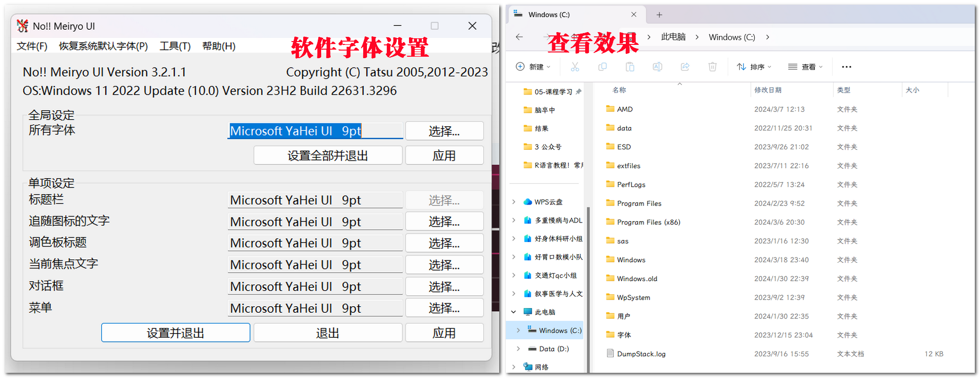
Task: Open the 查看 view dropdown
Action: [805, 67]
